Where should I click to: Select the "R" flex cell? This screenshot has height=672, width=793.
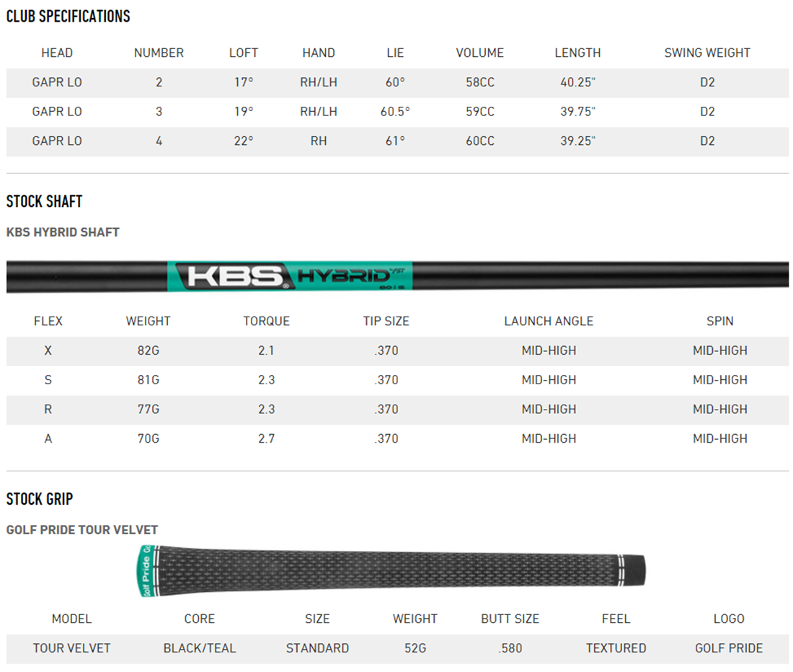click(x=48, y=410)
